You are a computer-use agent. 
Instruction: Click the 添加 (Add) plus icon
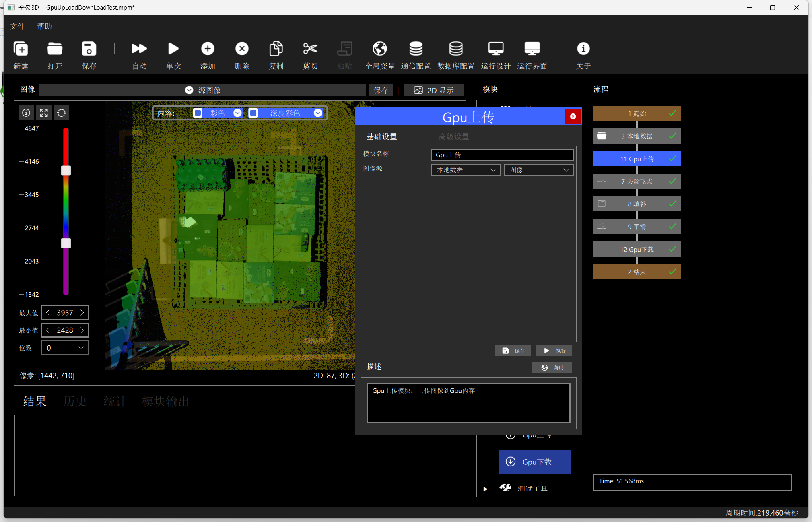coord(208,49)
